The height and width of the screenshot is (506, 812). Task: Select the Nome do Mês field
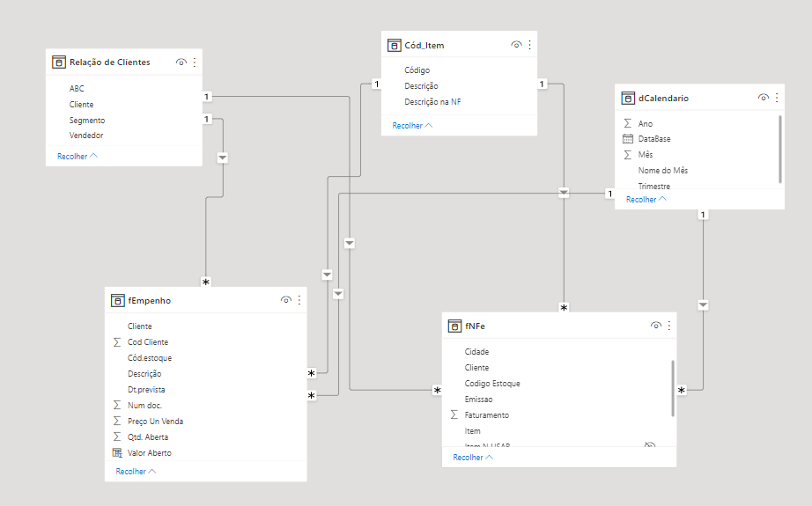tap(663, 170)
